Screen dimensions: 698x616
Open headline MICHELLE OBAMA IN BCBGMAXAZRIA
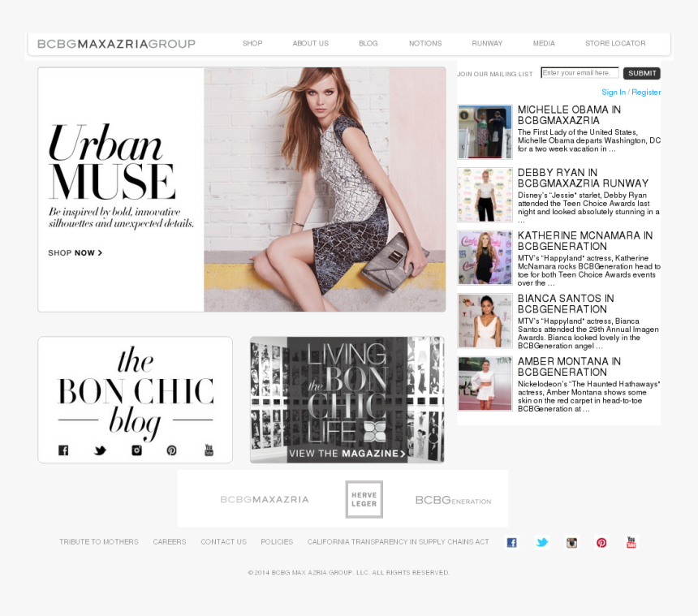569,114
